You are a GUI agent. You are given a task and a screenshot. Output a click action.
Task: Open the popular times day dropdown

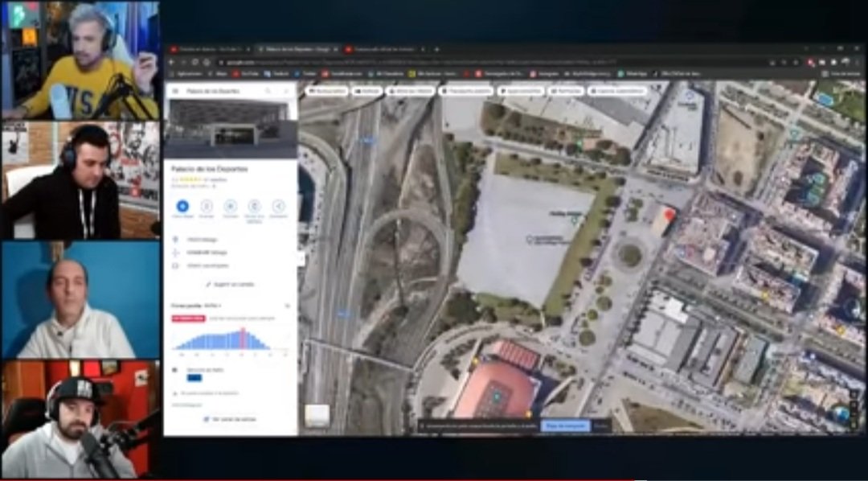213,306
